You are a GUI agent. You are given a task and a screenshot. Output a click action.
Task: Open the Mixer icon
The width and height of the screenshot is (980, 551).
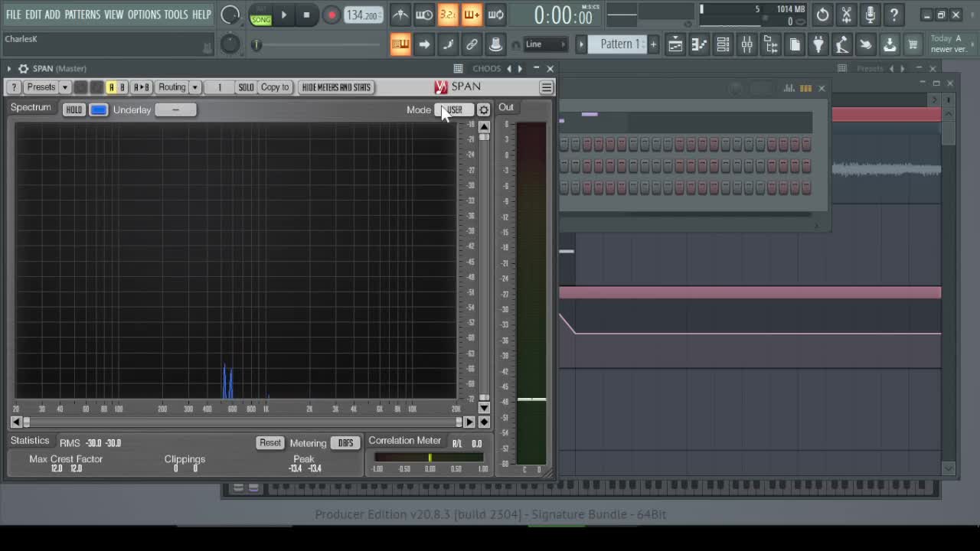(x=746, y=45)
